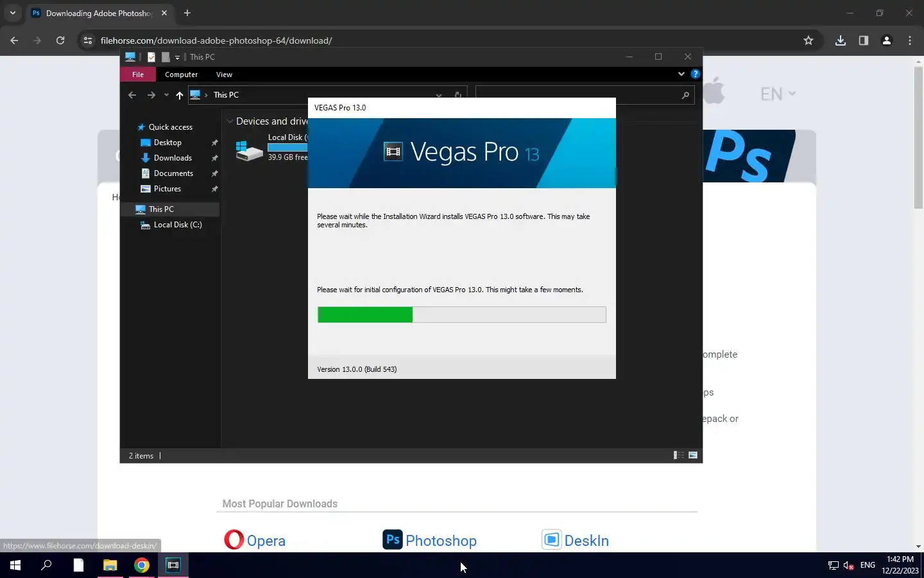Open the EN language dropdown on website
Image resolution: width=924 pixels, height=578 pixels.
778,94
